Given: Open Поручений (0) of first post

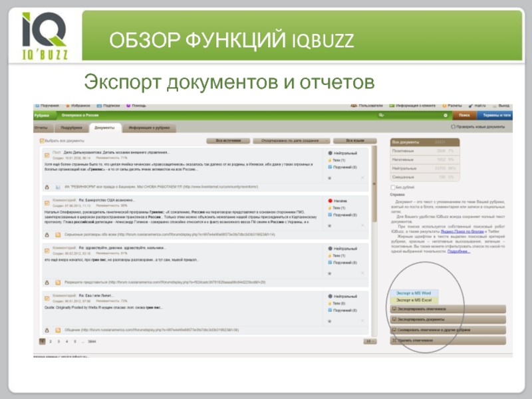Looking at the screenshot, I should point(342,168).
